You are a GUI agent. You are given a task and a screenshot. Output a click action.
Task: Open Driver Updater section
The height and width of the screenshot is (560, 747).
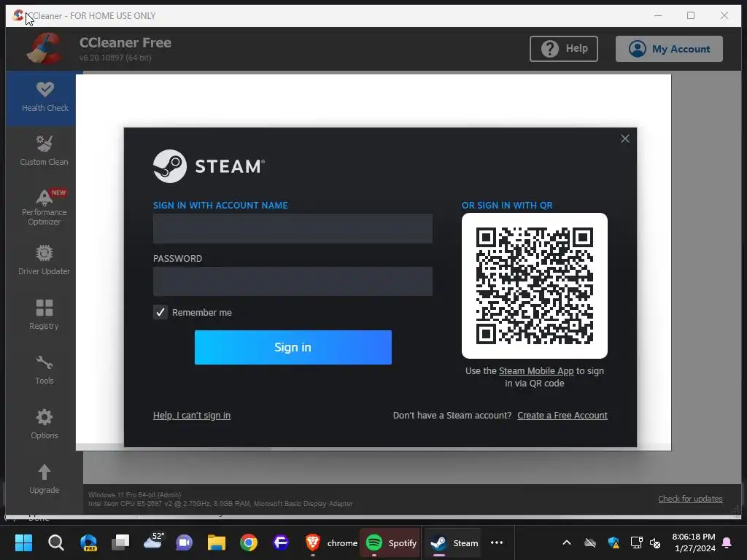(x=44, y=261)
